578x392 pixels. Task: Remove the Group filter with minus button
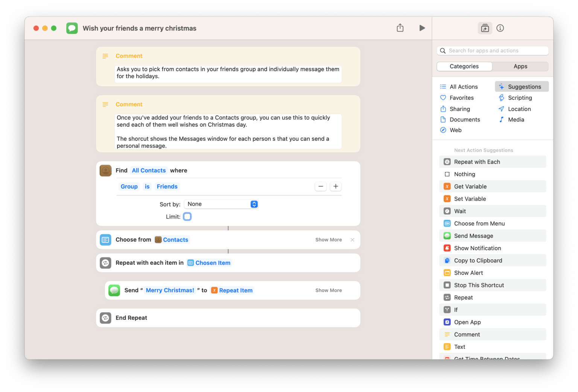(x=321, y=187)
